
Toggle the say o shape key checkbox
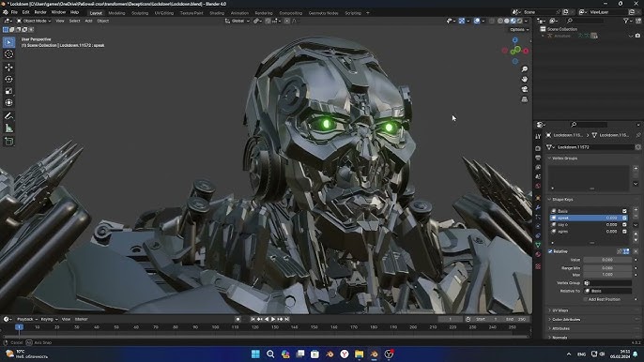pos(624,224)
